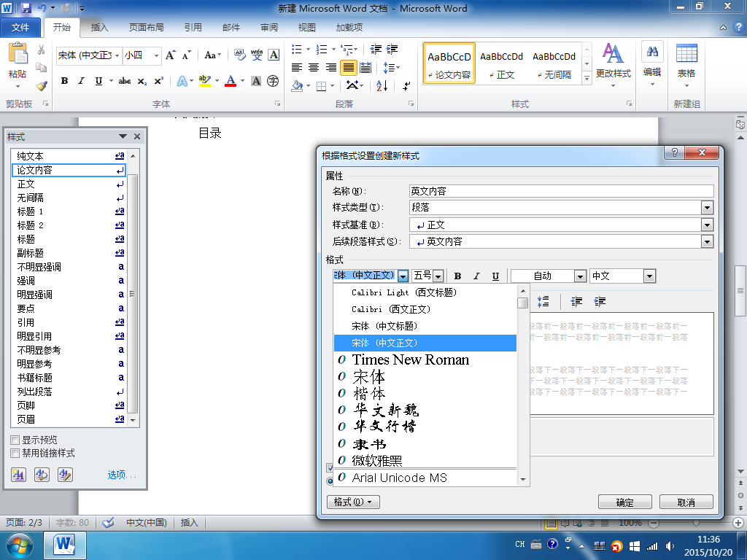Choose Times New Roman from font list
747x560 pixels.
[x=425, y=359]
